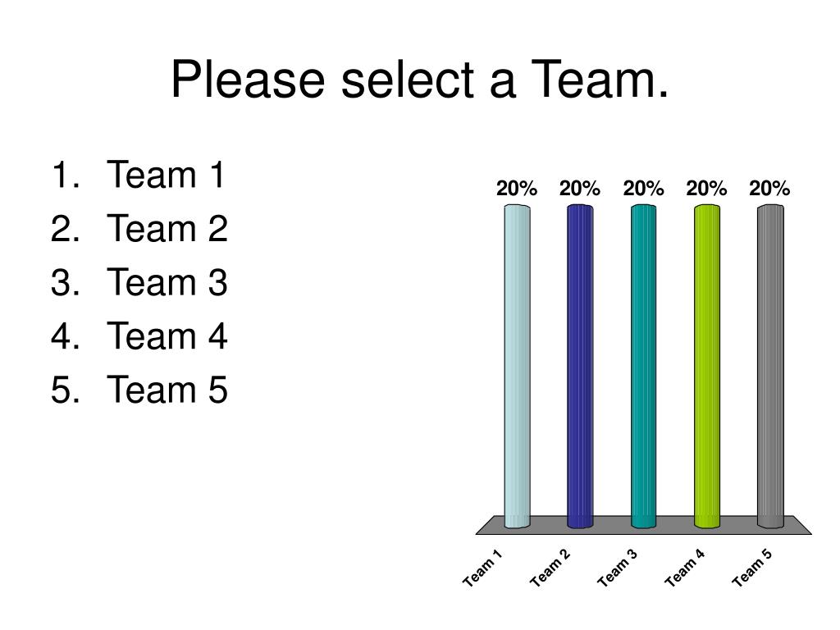Click the rotated 'Team 3' axis label

coord(618,568)
